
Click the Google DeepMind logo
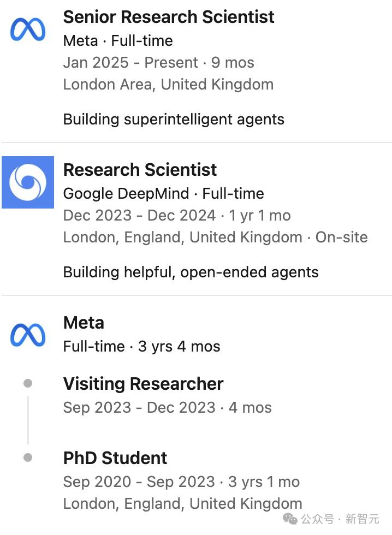[x=28, y=182]
